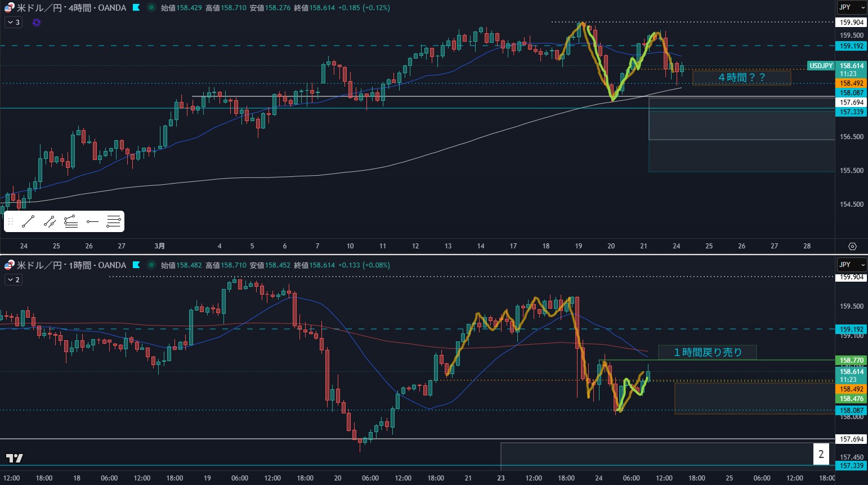Viewport: 868px width, 485px height.
Task: Select the trend line drawing tool
Action: (28, 222)
